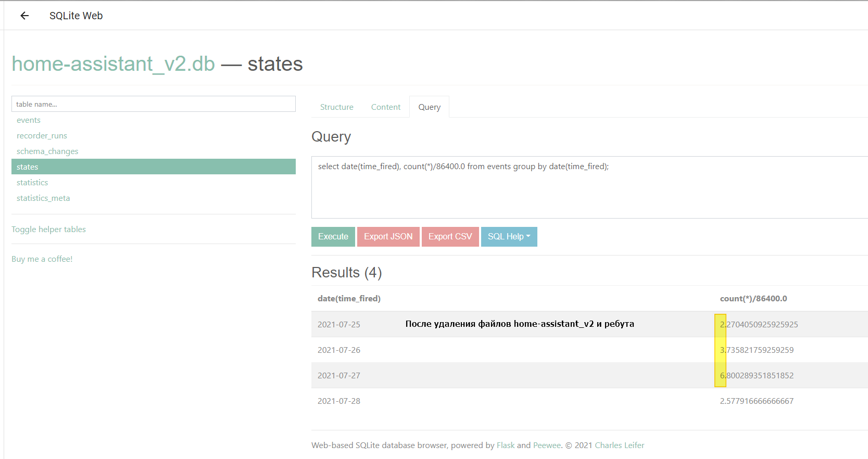This screenshot has width=868, height=459.
Task: Open the home-assistant_v2.db database link
Action: tap(114, 64)
